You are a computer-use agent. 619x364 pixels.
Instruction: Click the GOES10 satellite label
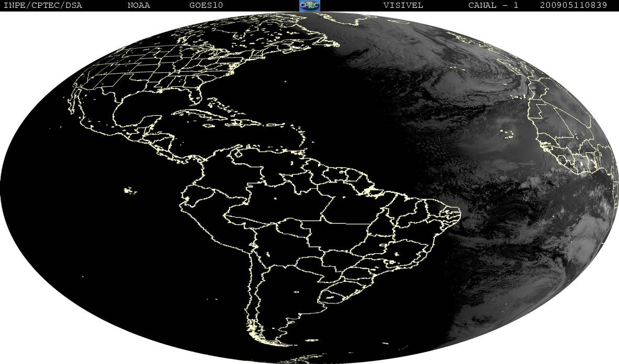(x=206, y=5)
